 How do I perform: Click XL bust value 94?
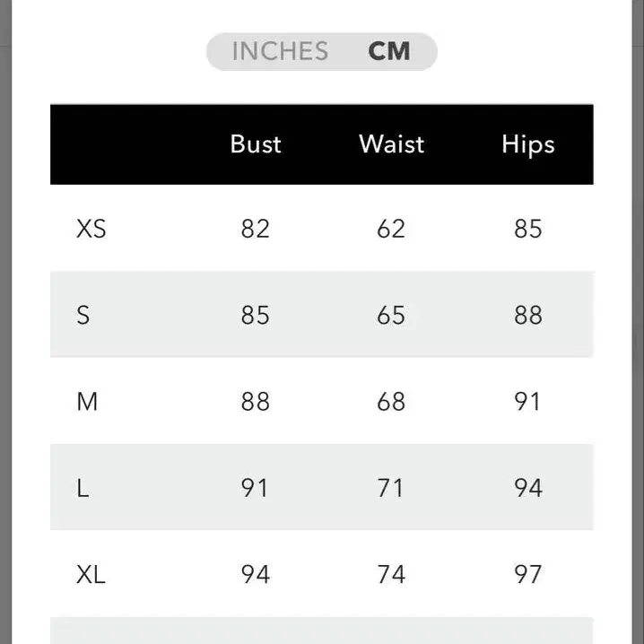point(256,574)
